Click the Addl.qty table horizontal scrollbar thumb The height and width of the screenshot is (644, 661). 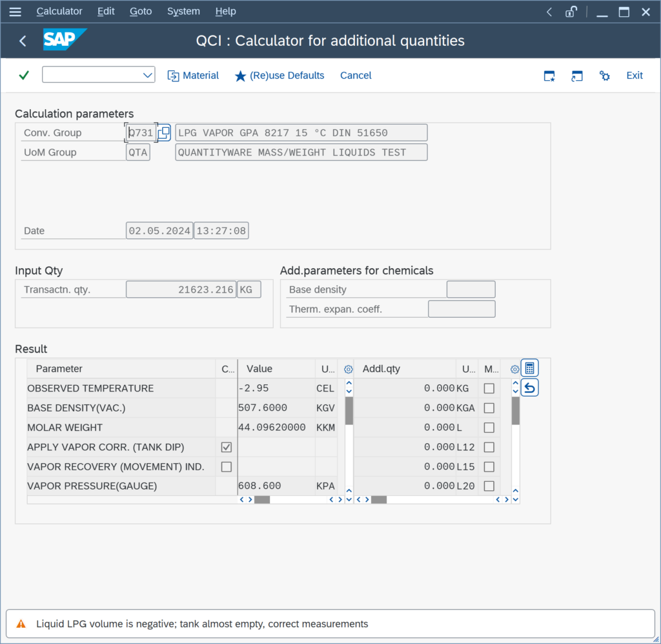pos(379,500)
